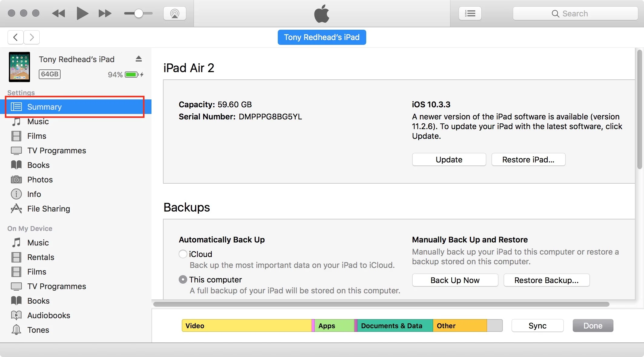Click the Photos camera icon
Viewport: 644px width, 357px height.
pyautogui.click(x=16, y=180)
